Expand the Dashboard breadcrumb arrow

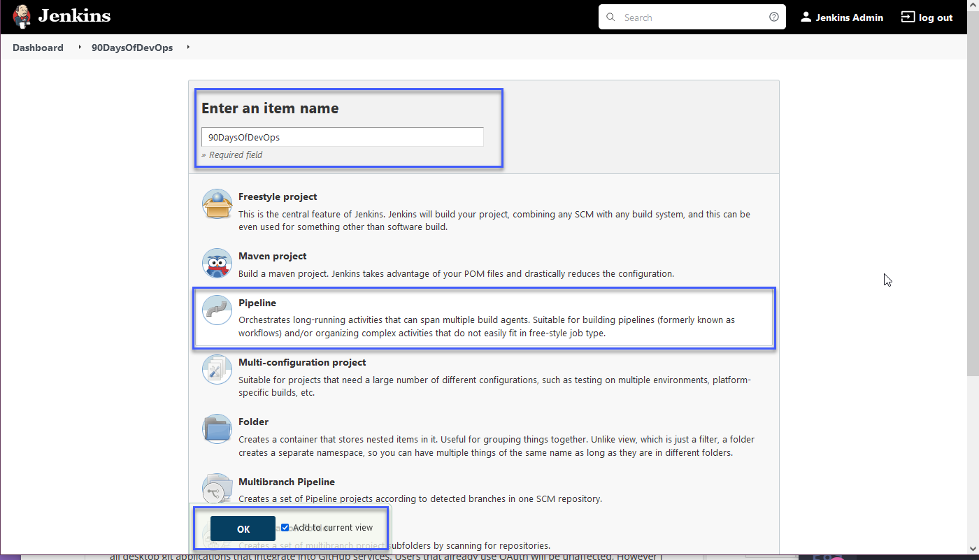[79, 48]
